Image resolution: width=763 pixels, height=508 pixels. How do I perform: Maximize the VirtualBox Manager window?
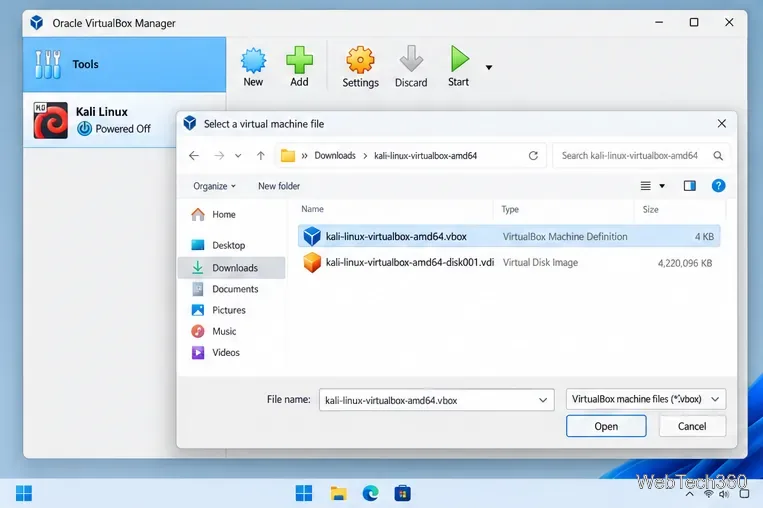pos(694,22)
